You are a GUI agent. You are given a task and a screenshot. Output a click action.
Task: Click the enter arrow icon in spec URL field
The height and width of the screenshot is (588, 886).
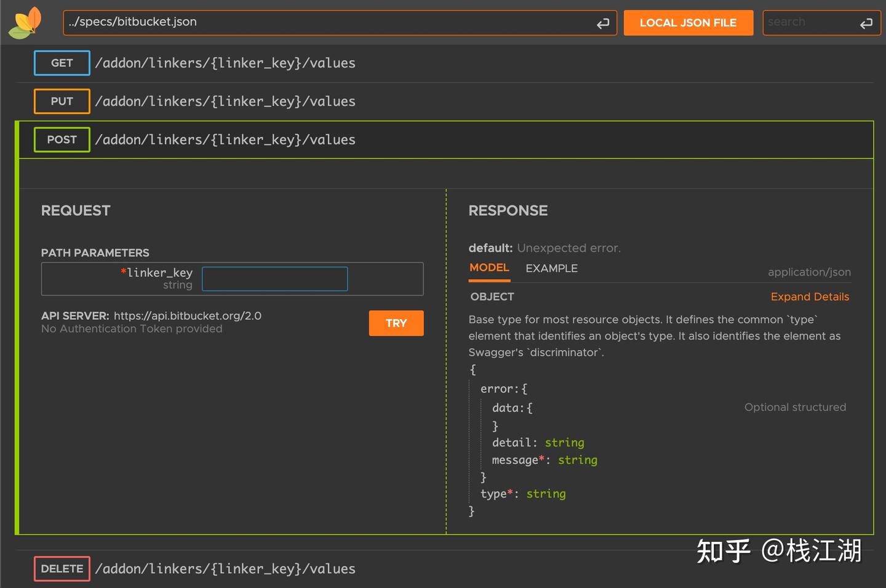(x=603, y=23)
